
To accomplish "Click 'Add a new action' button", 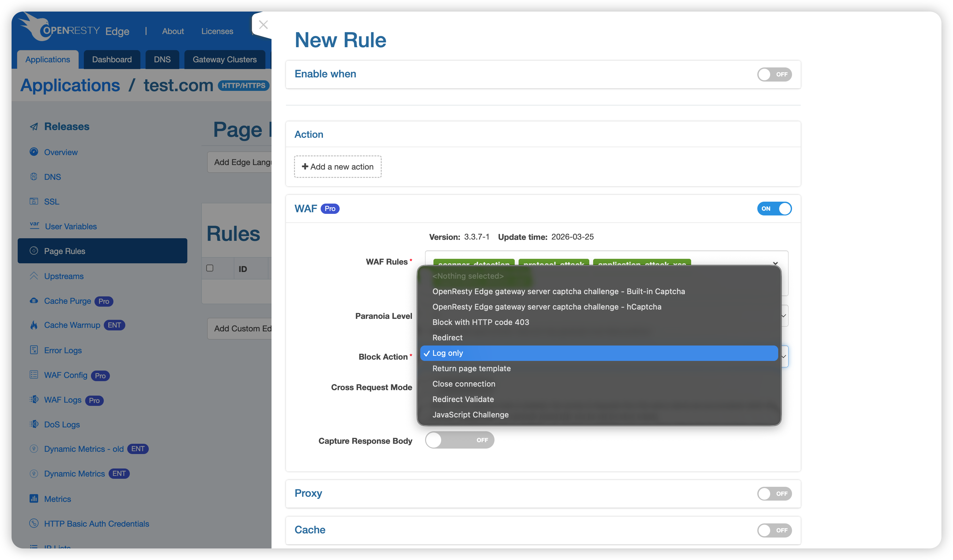I will coord(337,167).
